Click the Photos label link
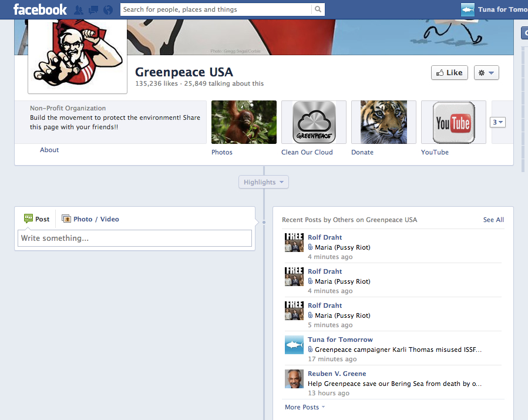Image resolution: width=528 pixels, height=420 pixels. (222, 152)
